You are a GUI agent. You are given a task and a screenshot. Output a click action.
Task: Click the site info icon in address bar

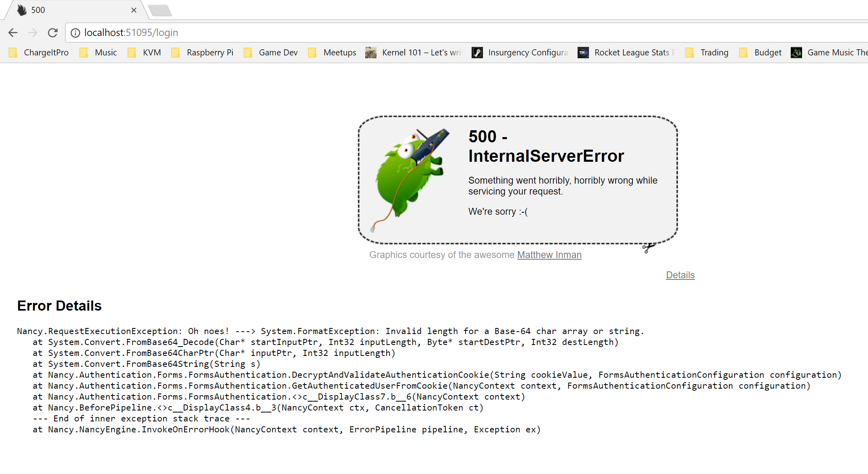pyautogui.click(x=76, y=33)
